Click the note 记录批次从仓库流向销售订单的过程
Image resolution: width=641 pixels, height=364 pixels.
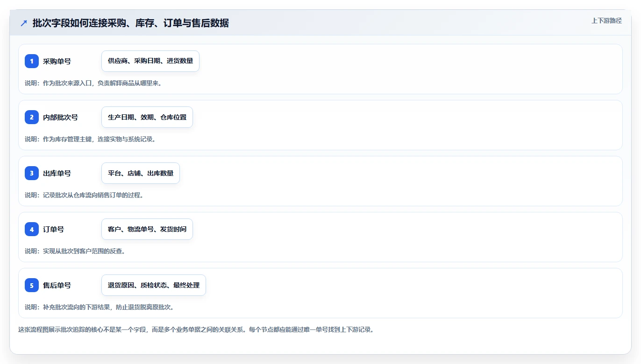coord(84,195)
